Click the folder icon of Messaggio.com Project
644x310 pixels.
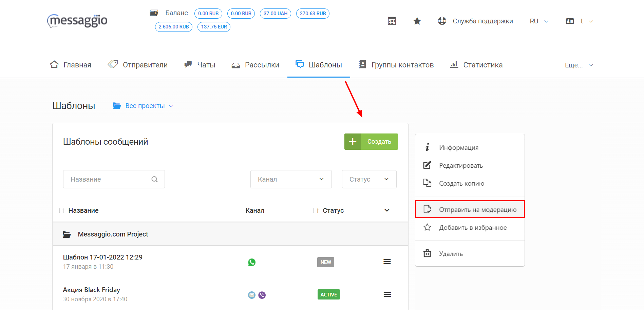[67, 234]
